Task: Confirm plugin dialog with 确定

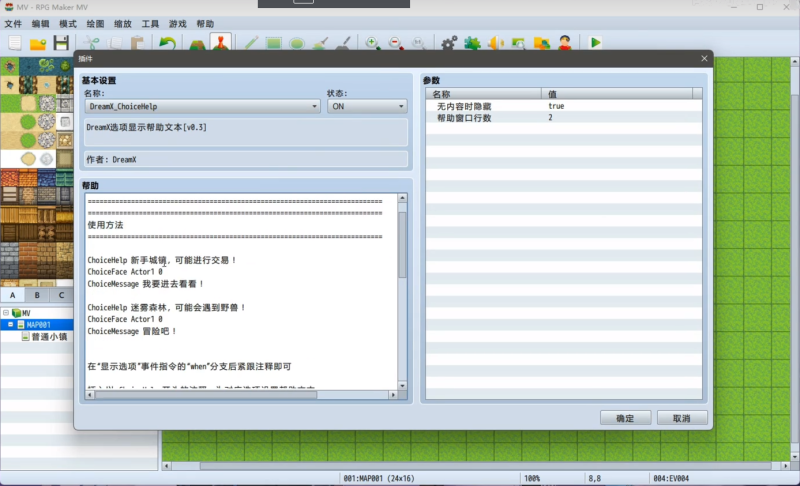Action: click(626, 418)
